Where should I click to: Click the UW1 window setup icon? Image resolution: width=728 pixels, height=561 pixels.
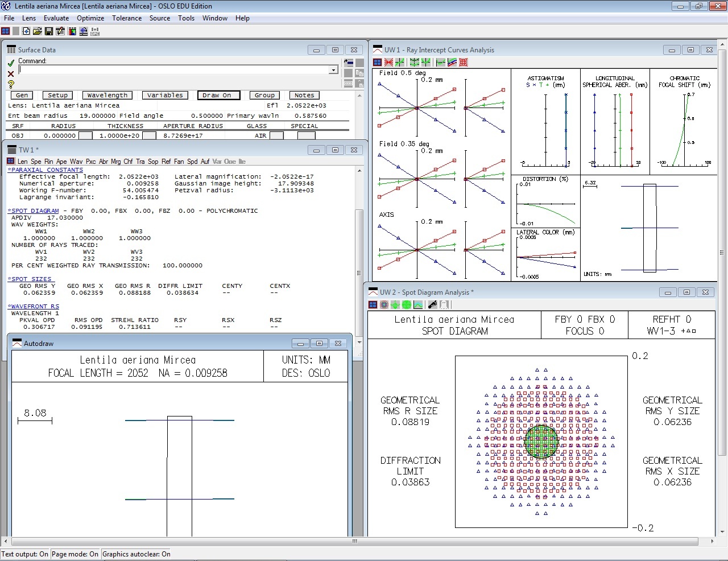377,62
